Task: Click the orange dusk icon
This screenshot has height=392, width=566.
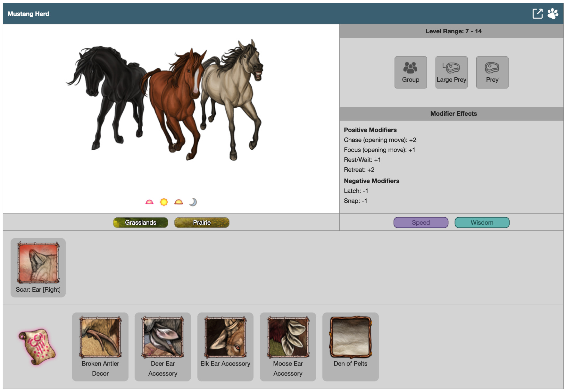Action: click(179, 202)
